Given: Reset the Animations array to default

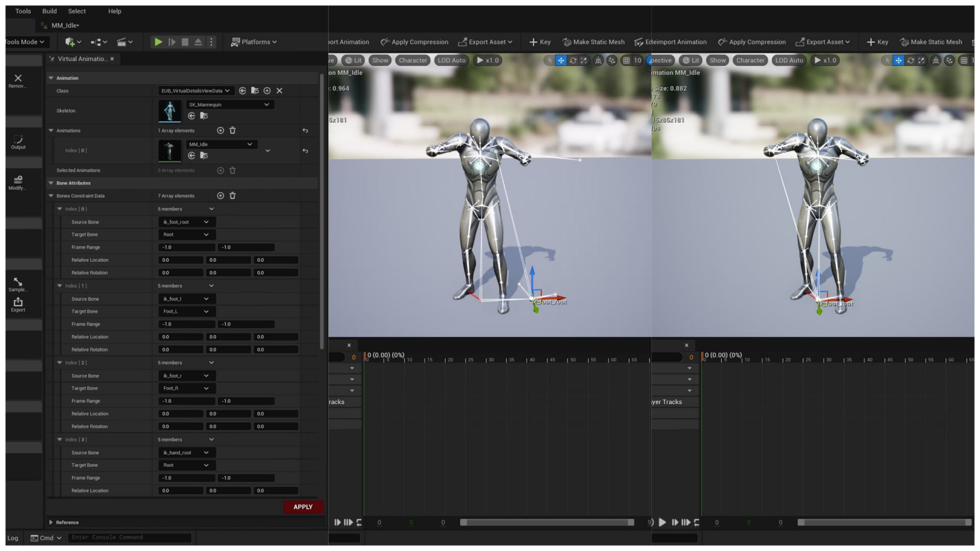Looking at the screenshot, I should pyautogui.click(x=305, y=131).
